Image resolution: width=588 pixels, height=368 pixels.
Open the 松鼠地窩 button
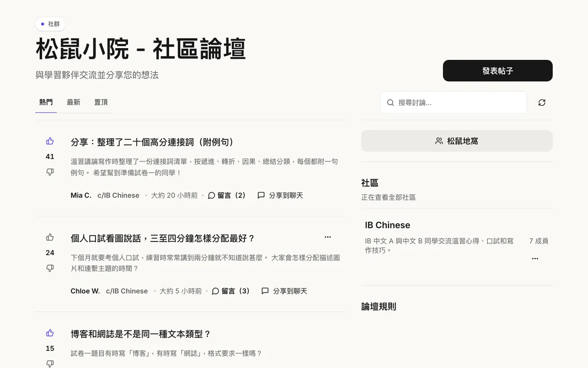(457, 141)
